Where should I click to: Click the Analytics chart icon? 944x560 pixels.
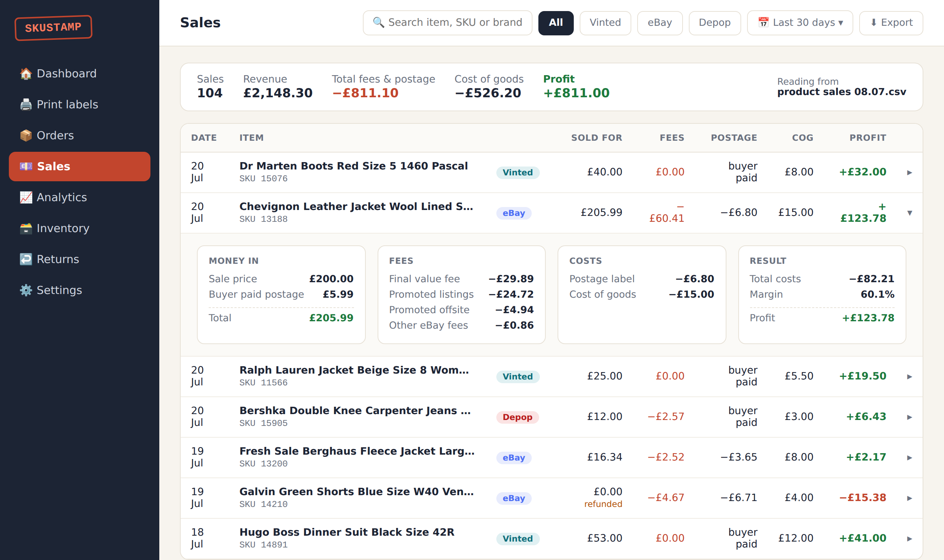point(26,197)
